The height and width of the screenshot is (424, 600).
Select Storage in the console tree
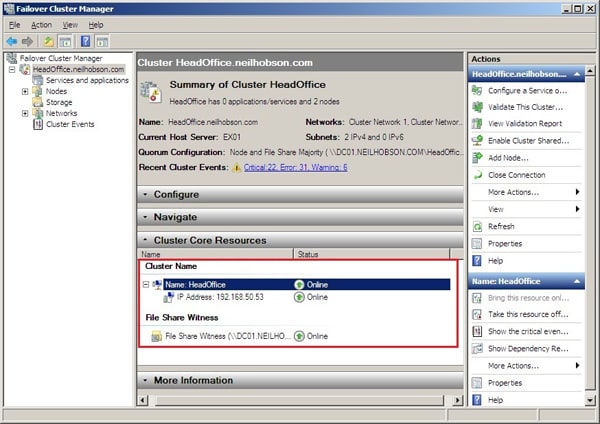(x=59, y=103)
